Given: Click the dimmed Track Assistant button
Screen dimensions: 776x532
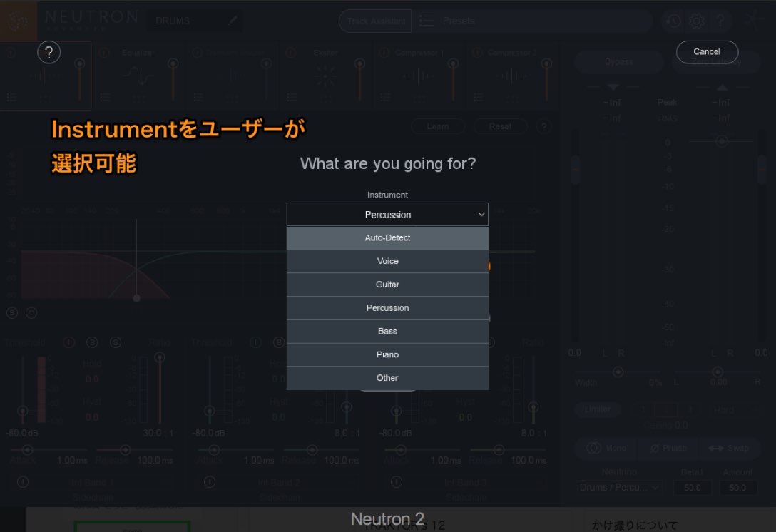Looking at the screenshot, I should coord(376,21).
